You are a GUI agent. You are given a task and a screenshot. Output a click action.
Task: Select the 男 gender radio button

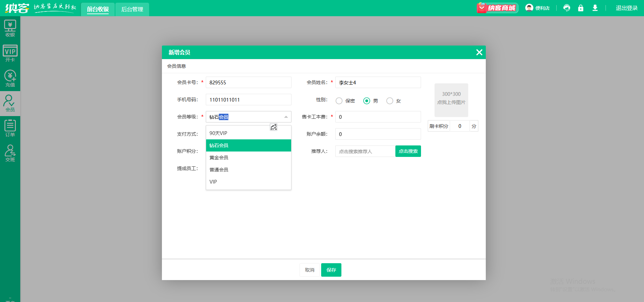pyautogui.click(x=367, y=101)
